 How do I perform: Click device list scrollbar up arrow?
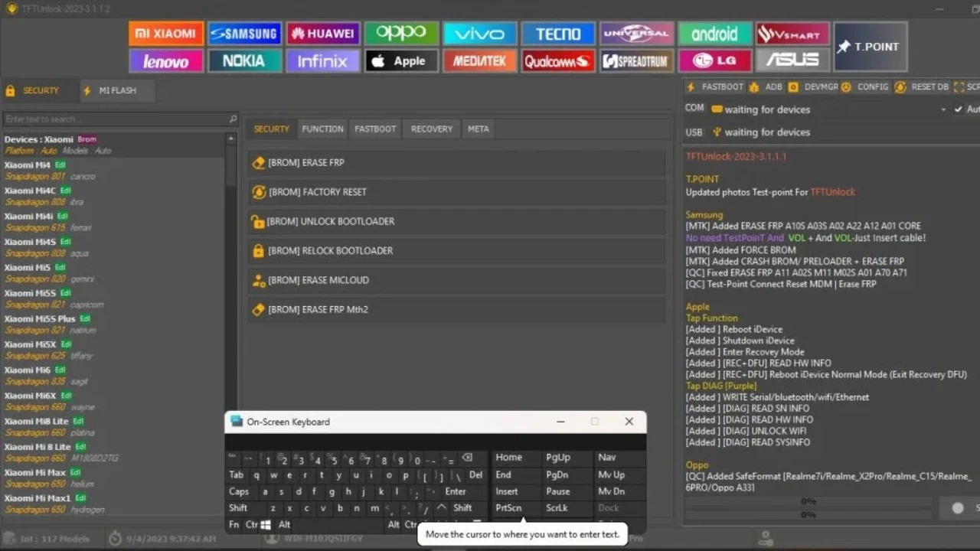(231, 139)
